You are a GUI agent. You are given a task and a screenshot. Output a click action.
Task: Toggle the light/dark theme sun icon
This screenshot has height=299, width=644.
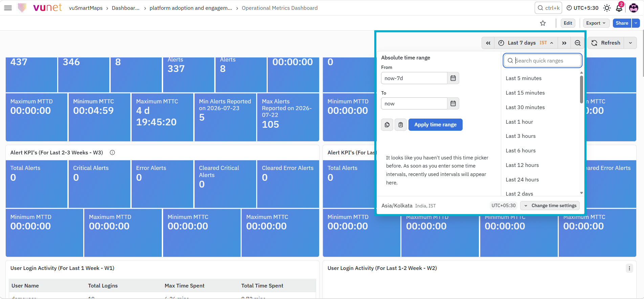click(607, 8)
